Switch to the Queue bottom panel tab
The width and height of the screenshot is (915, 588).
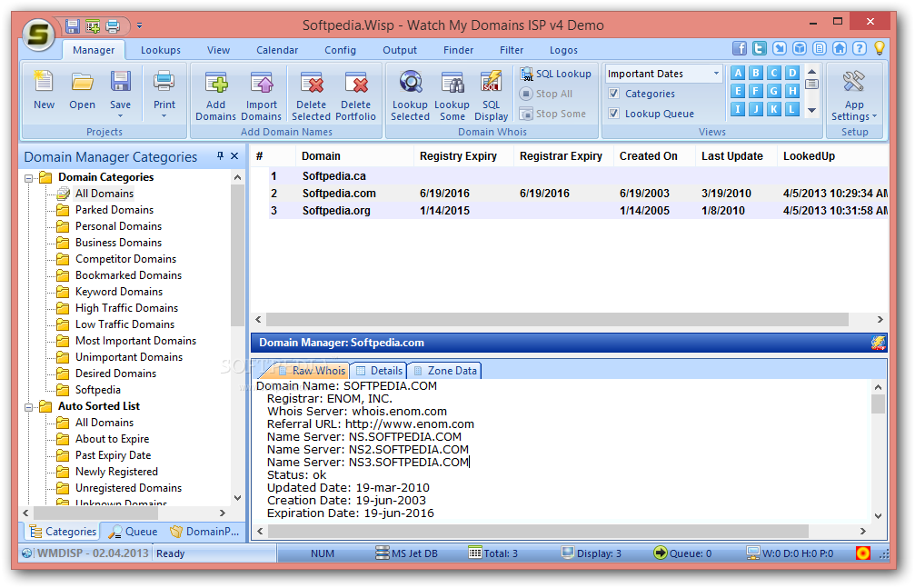coord(134,532)
